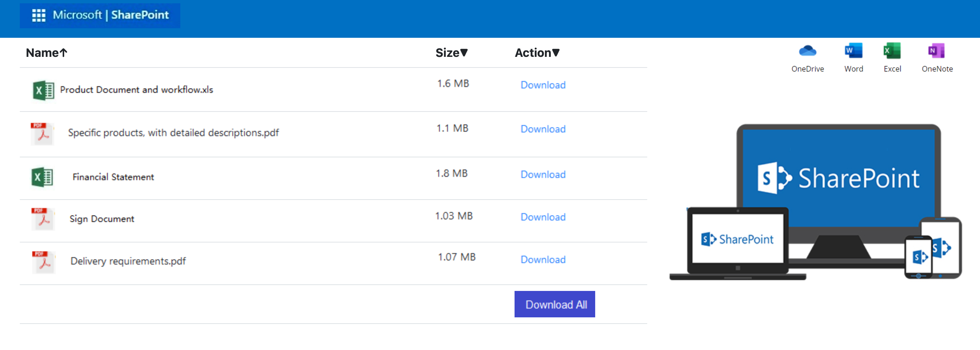Open the OneNote app icon

936,51
